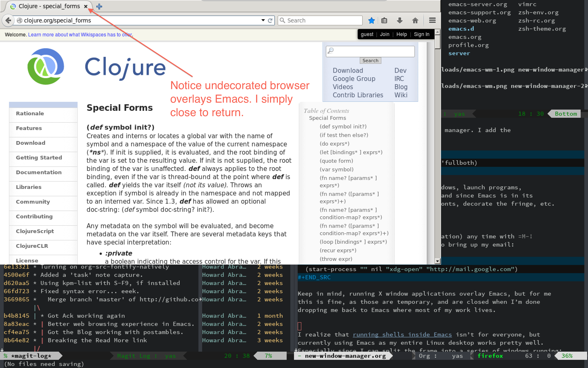Screen dimensions: 588x368
Task: Open the URL history dropdown arrow
Action: (263, 20)
